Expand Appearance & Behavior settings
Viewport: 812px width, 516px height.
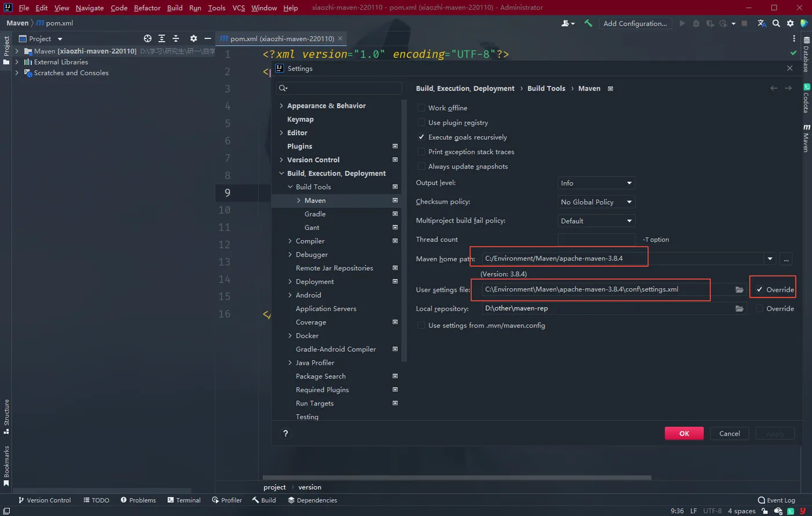click(281, 106)
